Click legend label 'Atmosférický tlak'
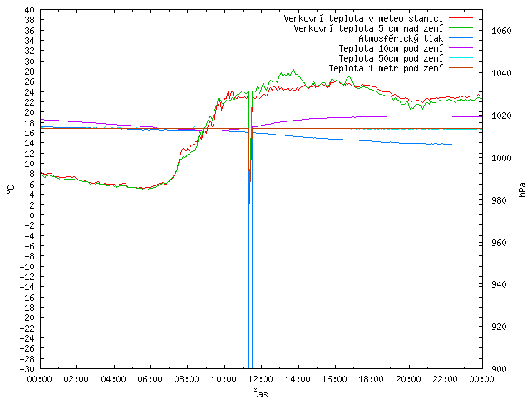Image resolution: width=532 pixels, height=399 pixels. [401, 38]
